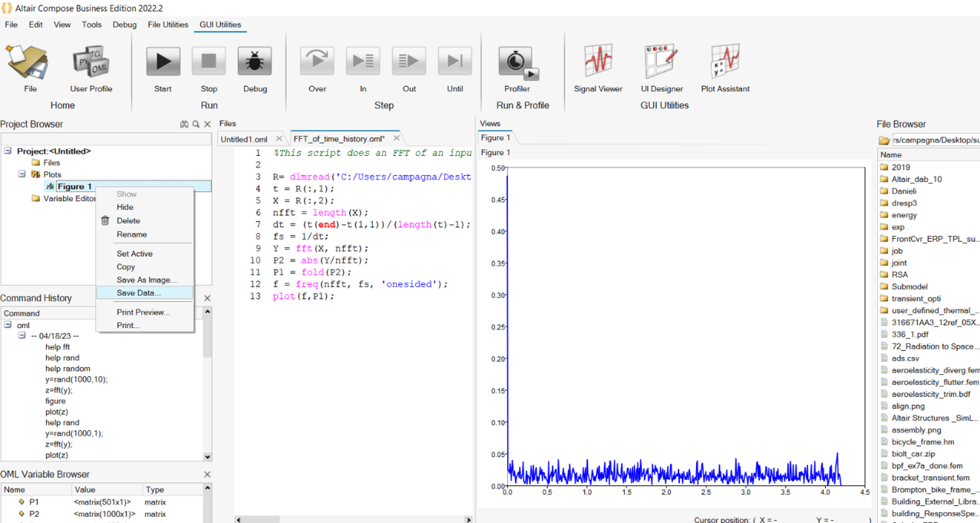This screenshot has height=523, width=980.
Task: Click the binoculars find icon in Project Browser
Action: tap(184, 124)
